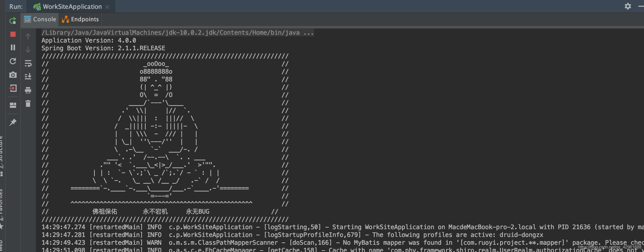Click the 'Spring Boot Version: 2.1.1.RELEASE' line

click(103, 48)
